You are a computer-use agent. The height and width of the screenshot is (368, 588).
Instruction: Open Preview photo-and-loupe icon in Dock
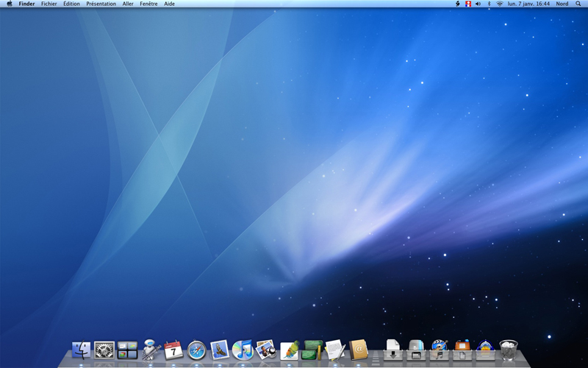click(x=266, y=350)
